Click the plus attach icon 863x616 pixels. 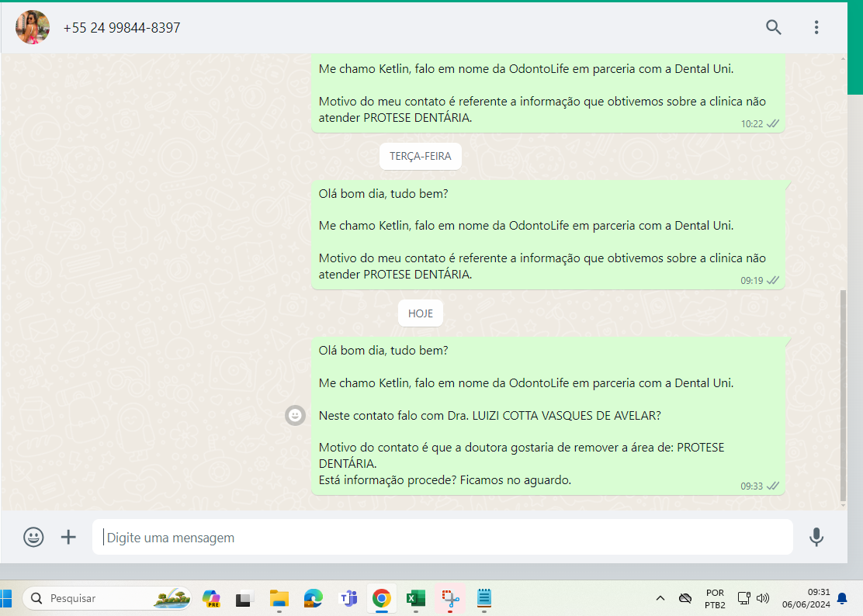coord(69,537)
